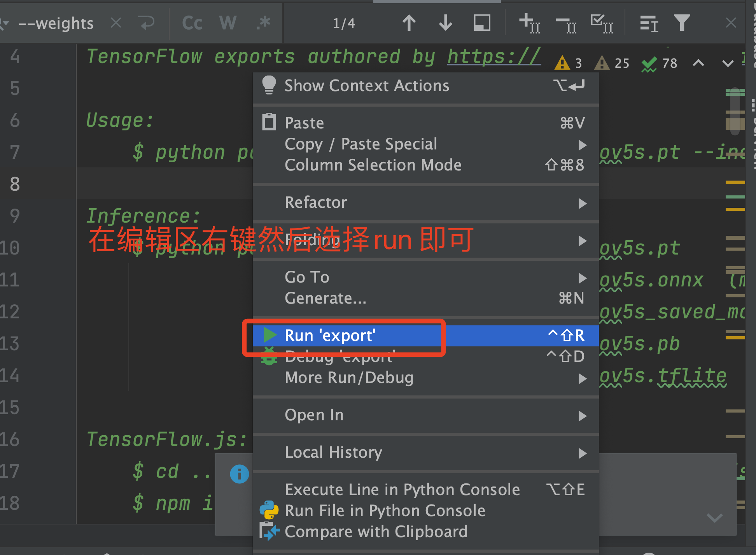Enable Column Selection Mode
Screen dimensions: 756x555
[x=425, y=165]
